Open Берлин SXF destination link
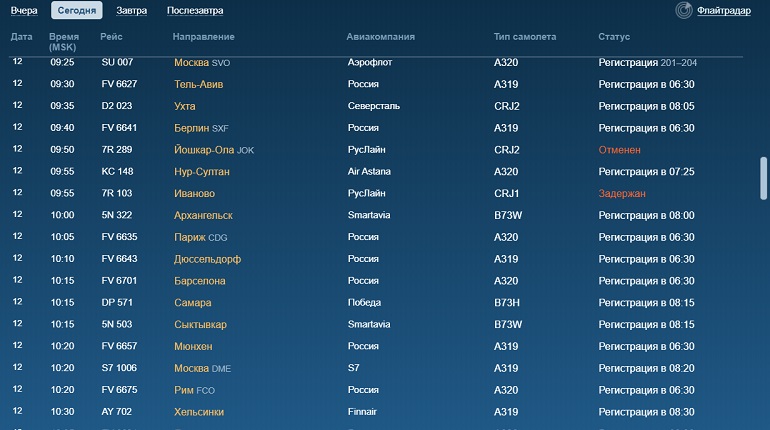The height and width of the screenshot is (430, 770). 201,128
